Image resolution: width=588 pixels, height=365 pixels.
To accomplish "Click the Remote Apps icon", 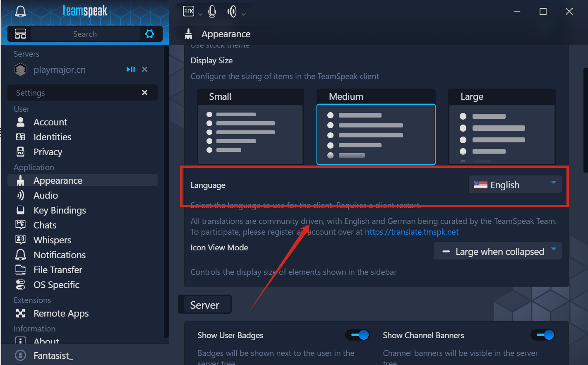I will point(20,313).
